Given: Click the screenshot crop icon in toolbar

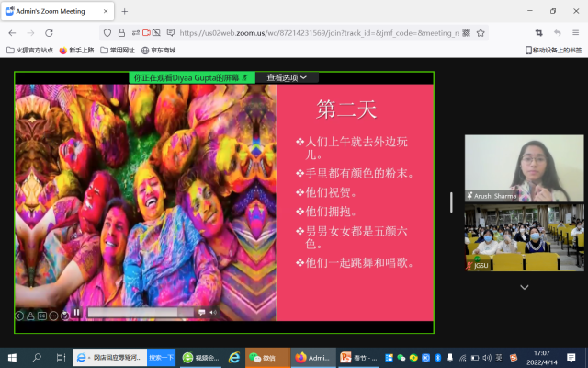Looking at the screenshot, I should click(538, 32).
